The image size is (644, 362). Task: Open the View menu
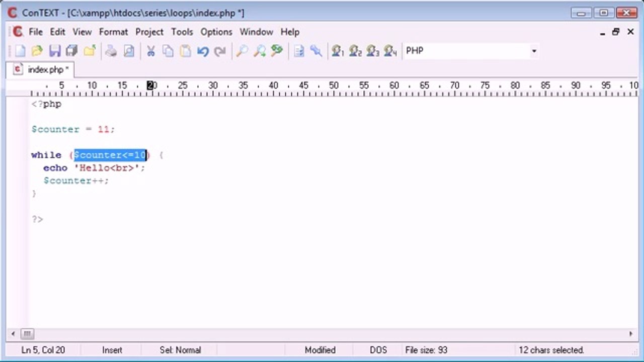tap(82, 32)
